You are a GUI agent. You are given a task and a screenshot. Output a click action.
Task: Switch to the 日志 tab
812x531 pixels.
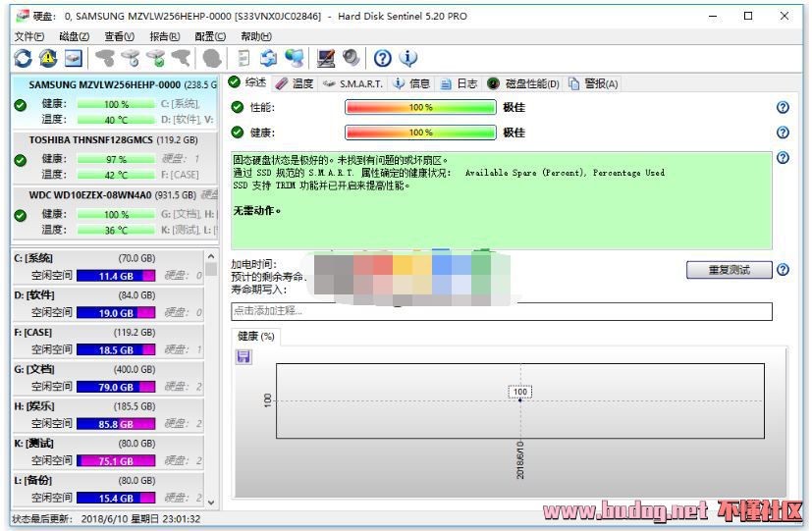(459, 83)
